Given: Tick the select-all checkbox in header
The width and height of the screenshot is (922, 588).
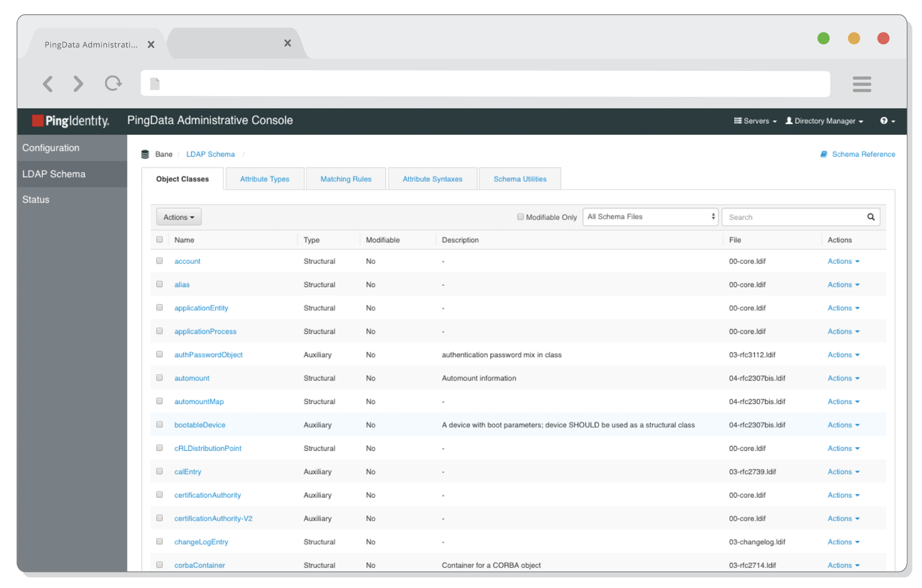Looking at the screenshot, I should click(160, 239).
